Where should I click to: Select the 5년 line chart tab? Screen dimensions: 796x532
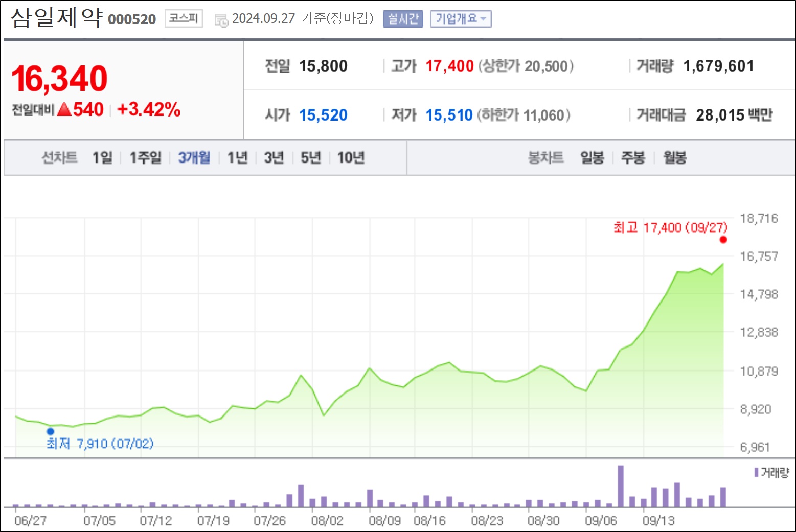click(x=311, y=158)
